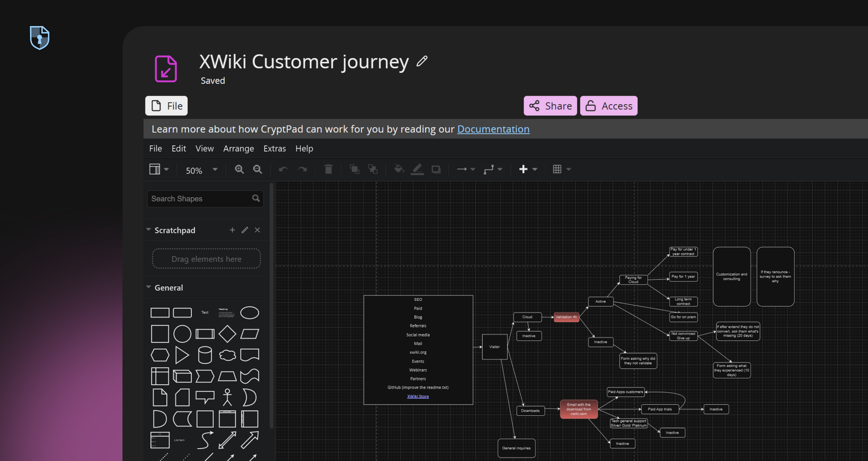Click the zoom out magnifier icon
The image size is (868, 461).
point(257,169)
